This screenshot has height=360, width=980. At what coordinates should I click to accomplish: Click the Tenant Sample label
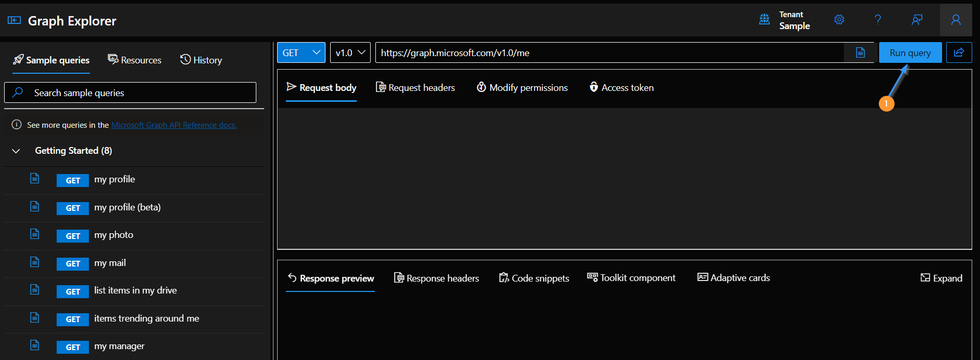(x=794, y=20)
